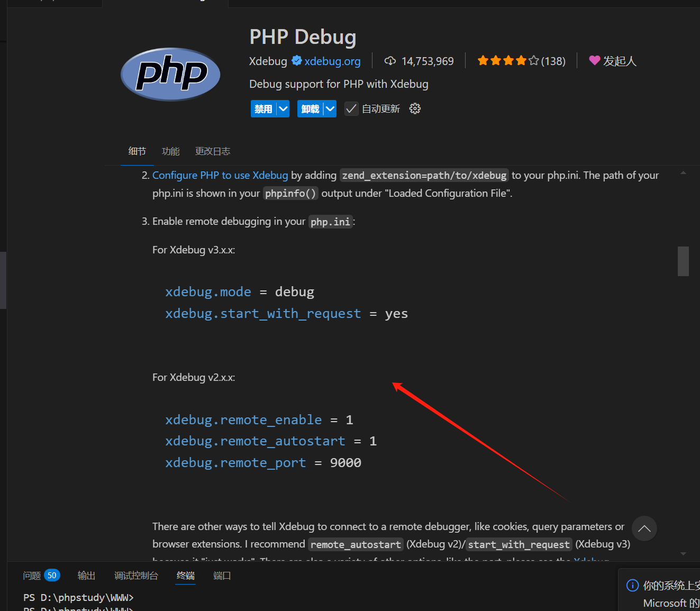Image resolution: width=700 pixels, height=611 pixels.
Task: Open the extension settings gear icon
Action: point(415,108)
